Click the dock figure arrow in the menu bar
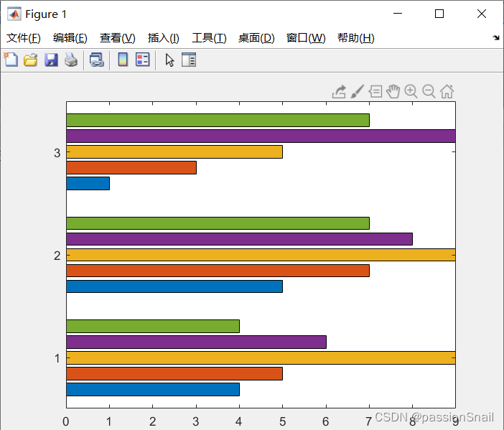The image size is (504, 430). (x=496, y=38)
